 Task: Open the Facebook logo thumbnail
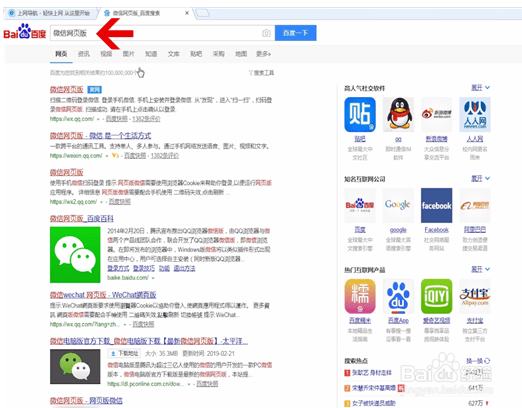tap(437, 205)
